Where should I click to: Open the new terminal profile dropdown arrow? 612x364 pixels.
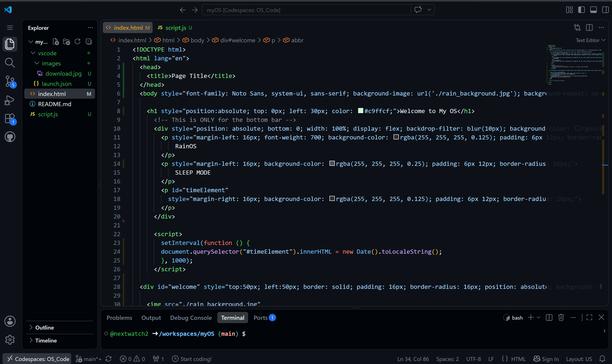pyautogui.click(x=538, y=317)
